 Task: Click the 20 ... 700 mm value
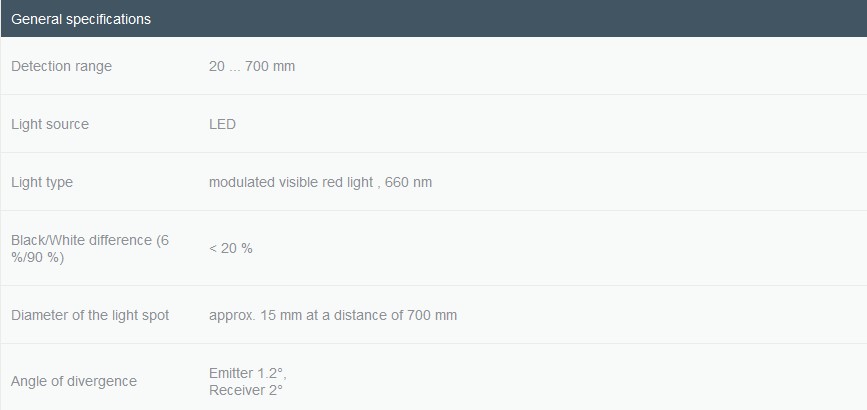252,66
